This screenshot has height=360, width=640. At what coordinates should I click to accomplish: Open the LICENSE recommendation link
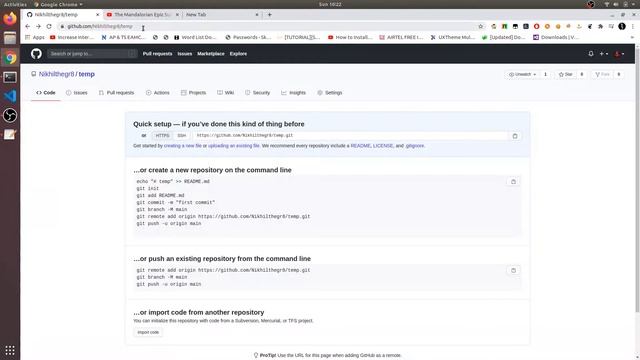[x=383, y=146]
